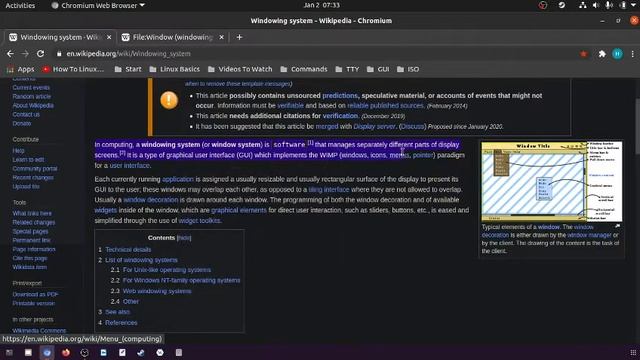The height and width of the screenshot is (360, 640).
Task: Open Printable version link
Action: (x=33, y=303)
